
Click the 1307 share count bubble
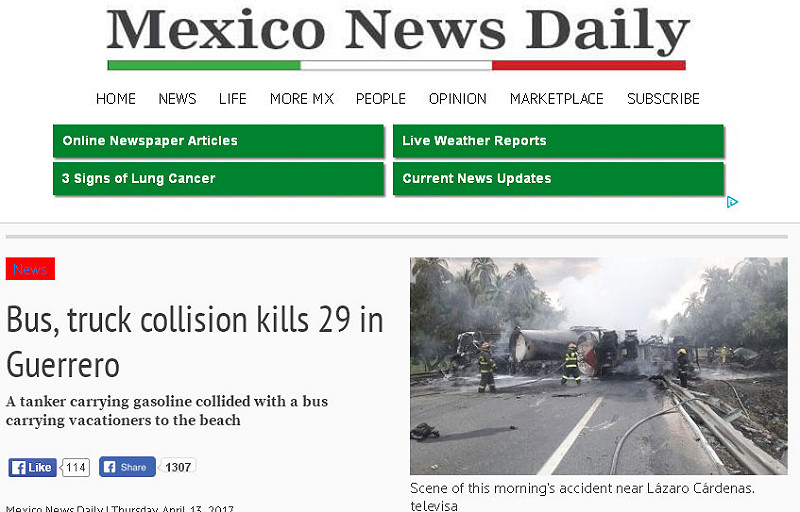178,467
